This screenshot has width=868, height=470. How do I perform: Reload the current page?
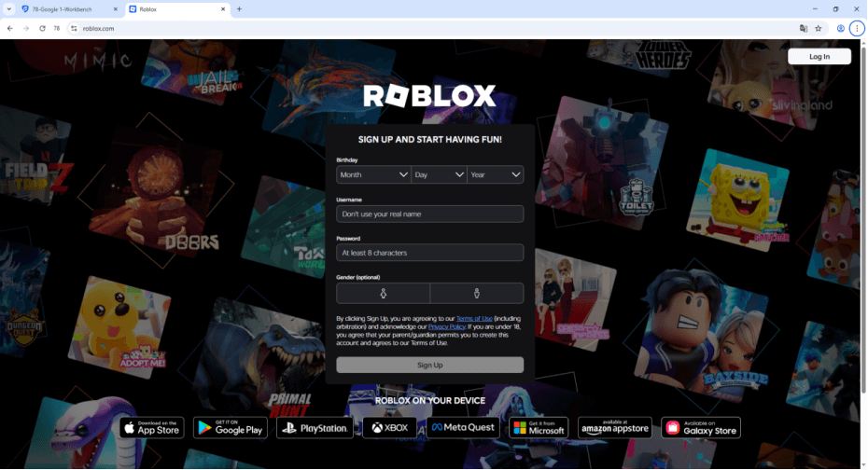[42, 28]
